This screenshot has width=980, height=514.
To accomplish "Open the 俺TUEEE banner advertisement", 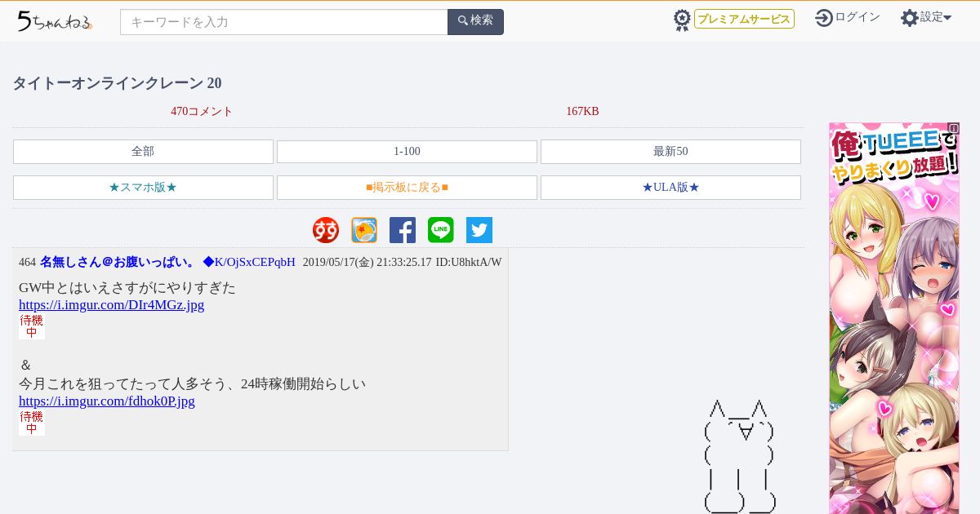I will (x=894, y=318).
